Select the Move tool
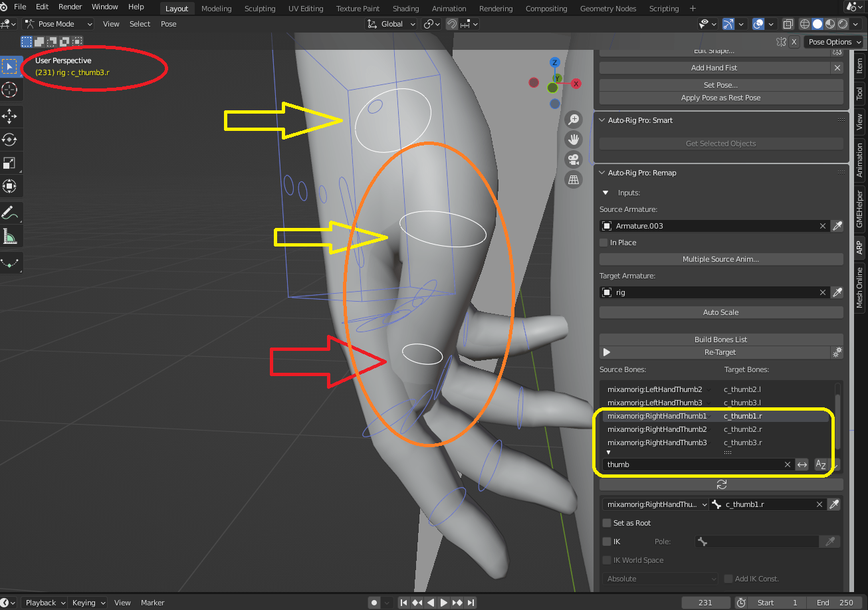The image size is (868, 610). [x=10, y=116]
